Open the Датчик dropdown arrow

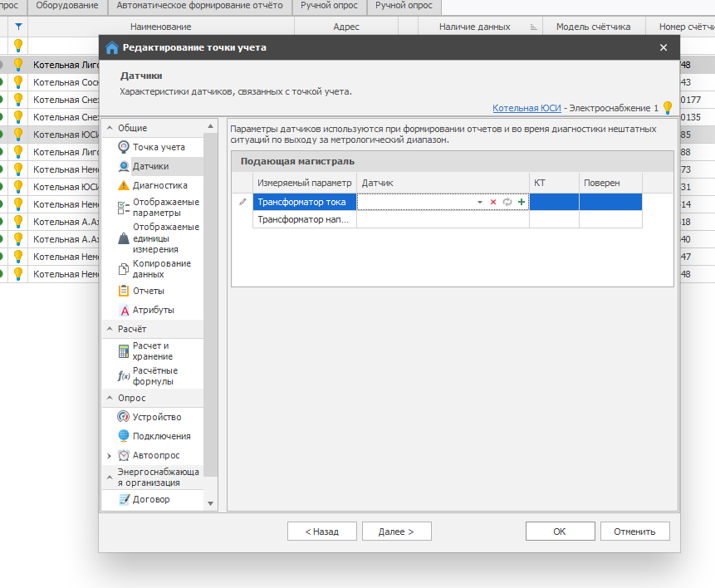click(480, 202)
